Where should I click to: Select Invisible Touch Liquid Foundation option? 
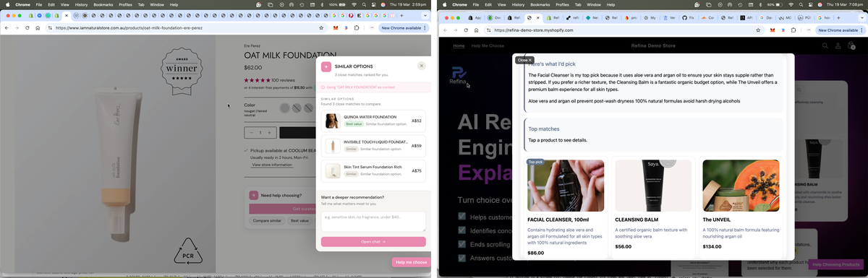tap(373, 146)
